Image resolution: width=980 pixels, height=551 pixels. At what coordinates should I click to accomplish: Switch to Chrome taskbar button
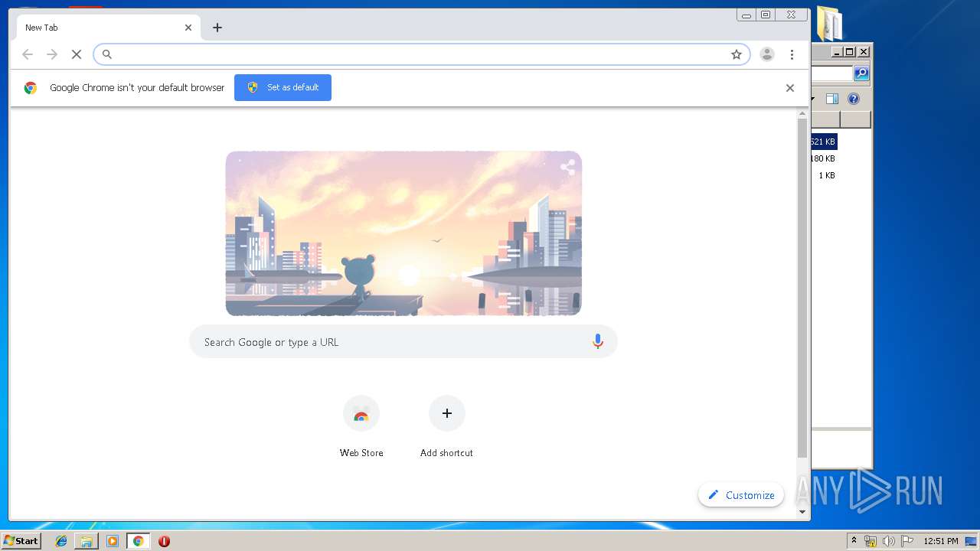(139, 541)
